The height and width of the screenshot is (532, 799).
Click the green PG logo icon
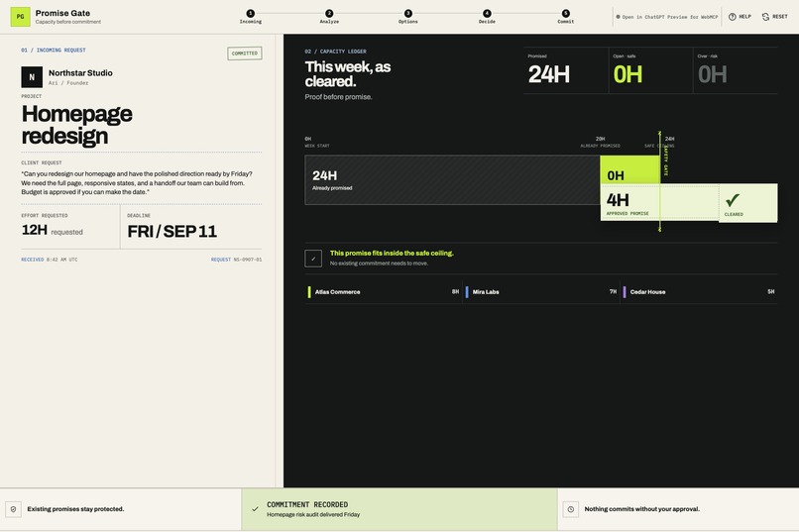(x=21, y=17)
